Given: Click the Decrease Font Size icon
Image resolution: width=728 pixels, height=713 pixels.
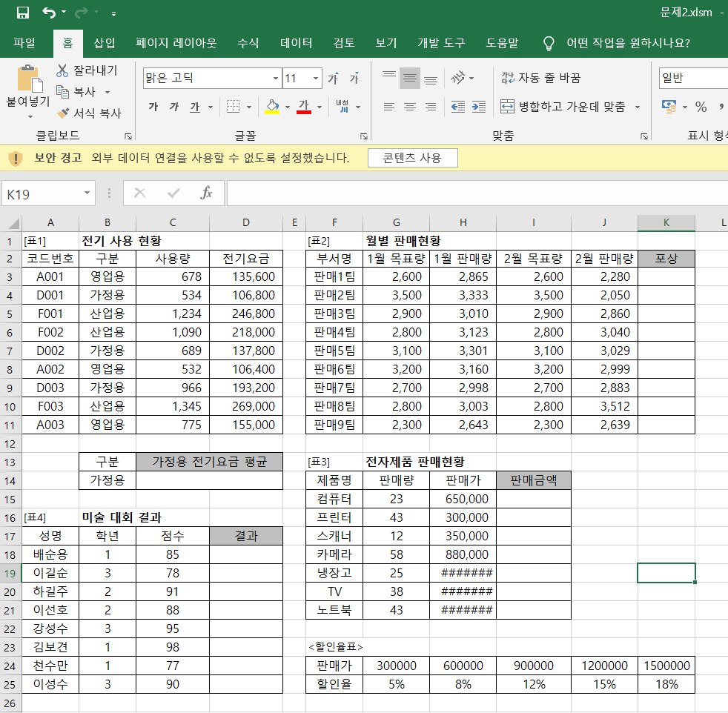Looking at the screenshot, I should 354,78.
